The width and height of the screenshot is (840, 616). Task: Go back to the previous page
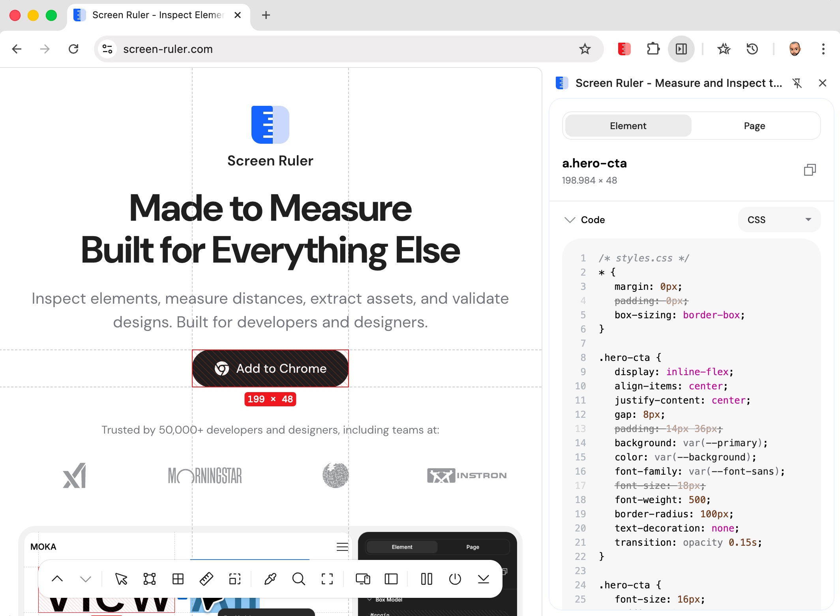17,49
